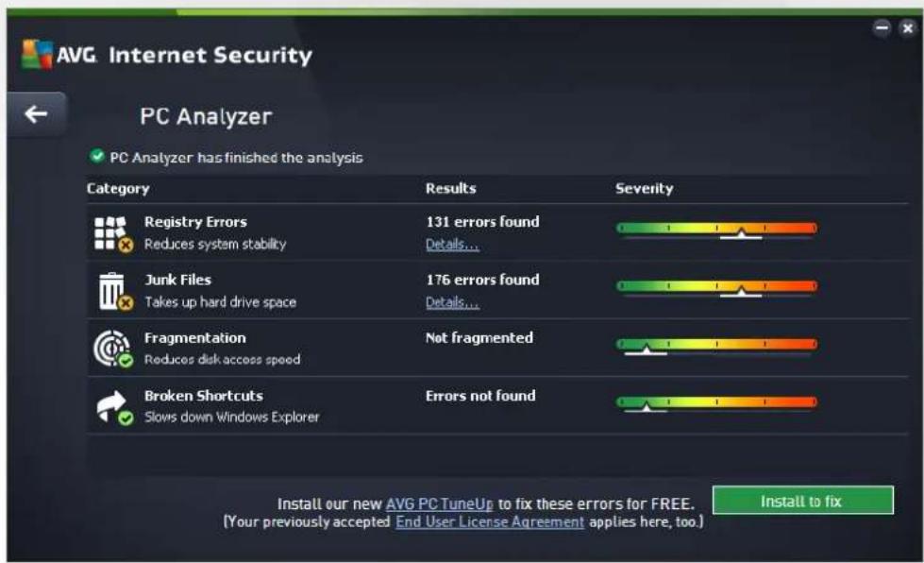Click the Severity column header
The image size is (924, 563).
[x=644, y=189]
